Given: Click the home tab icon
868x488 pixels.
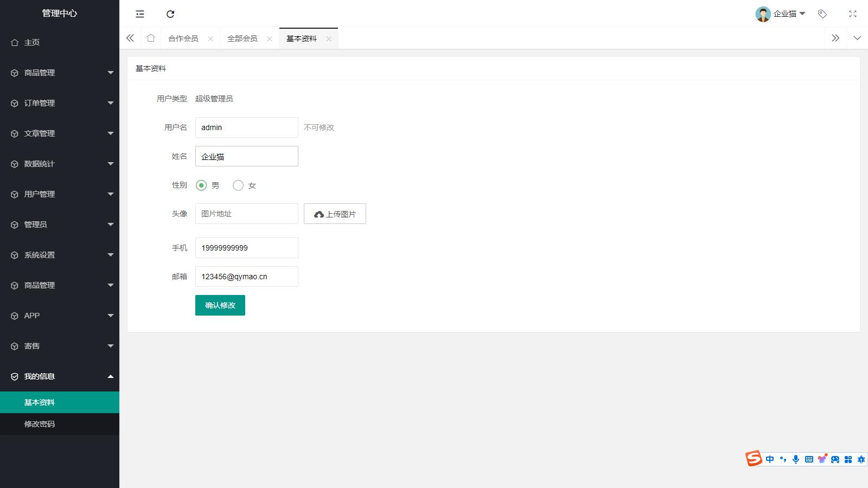Looking at the screenshot, I should click(x=151, y=38).
